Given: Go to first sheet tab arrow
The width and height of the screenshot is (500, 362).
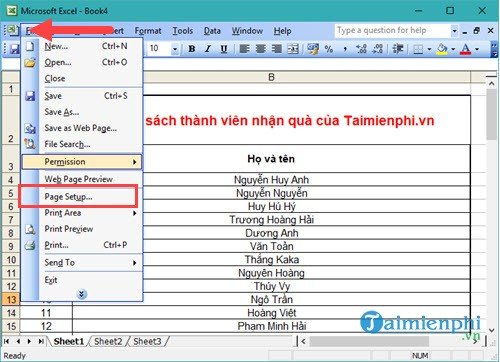Looking at the screenshot, I should point(7,341).
